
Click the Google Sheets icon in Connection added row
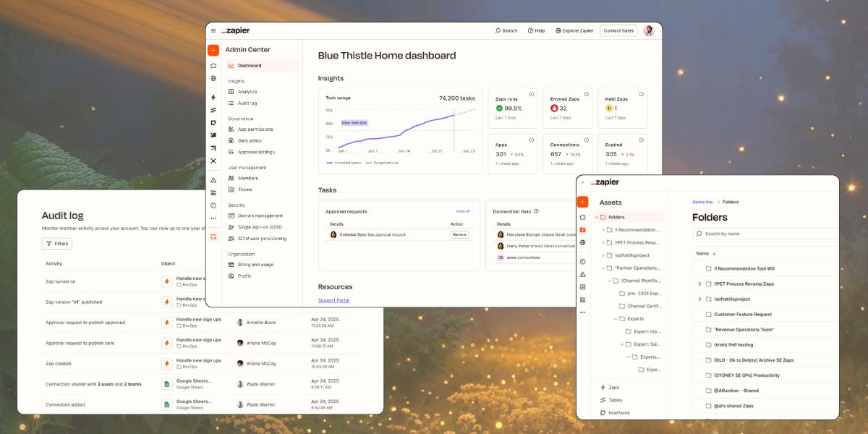point(166,404)
